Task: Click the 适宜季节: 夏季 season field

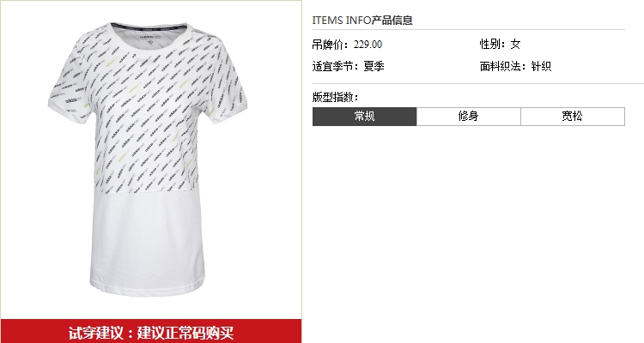Action: (349, 66)
